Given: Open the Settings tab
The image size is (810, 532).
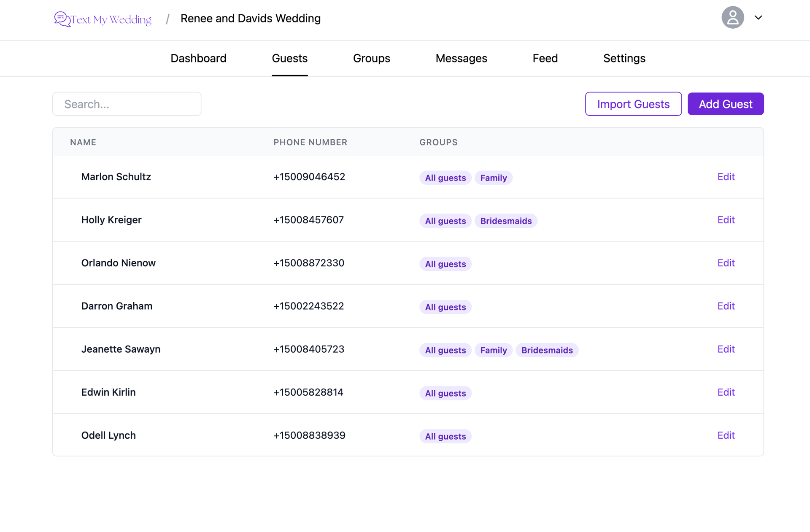Looking at the screenshot, I should (624, 58).
